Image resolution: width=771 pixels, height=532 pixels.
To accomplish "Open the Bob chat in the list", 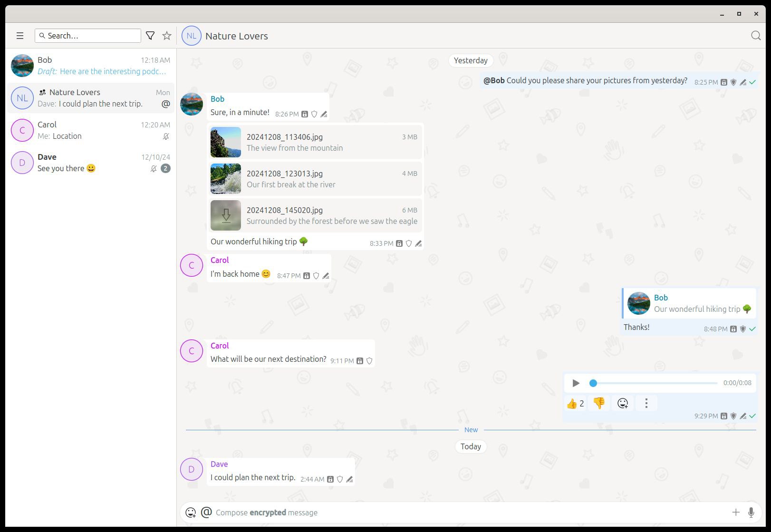I will click(x=90, y=66).
